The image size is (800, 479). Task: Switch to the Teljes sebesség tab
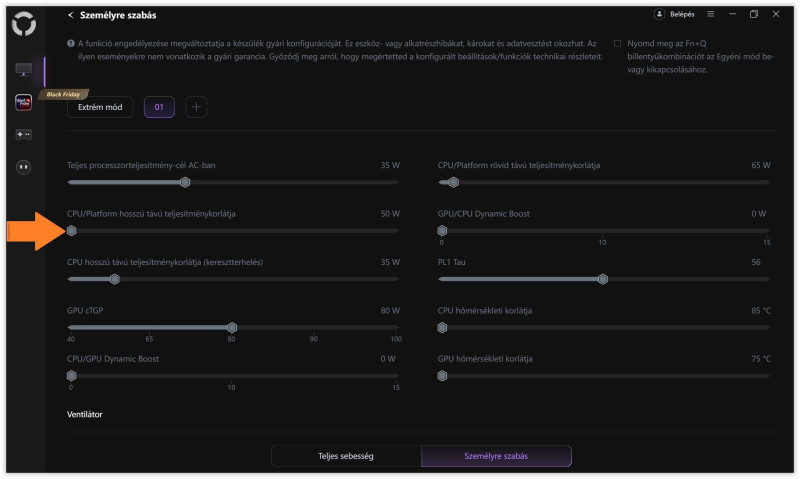click(x=346, y=456)
